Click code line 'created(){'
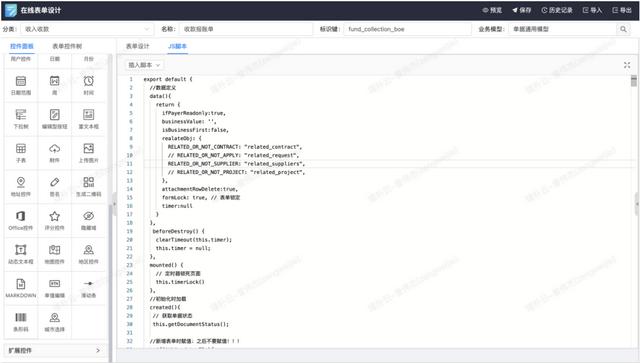The width and height of the screenshot is (640, 364). tap(165, 307)
